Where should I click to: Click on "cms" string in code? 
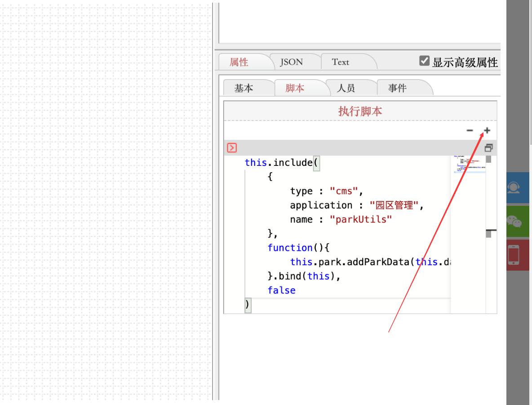coord(344,191)
